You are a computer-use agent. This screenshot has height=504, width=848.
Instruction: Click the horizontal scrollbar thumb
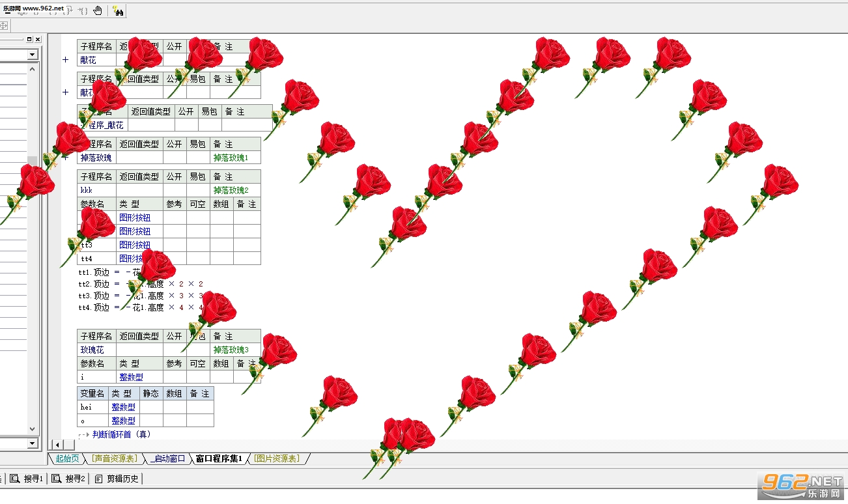(69, 444)
